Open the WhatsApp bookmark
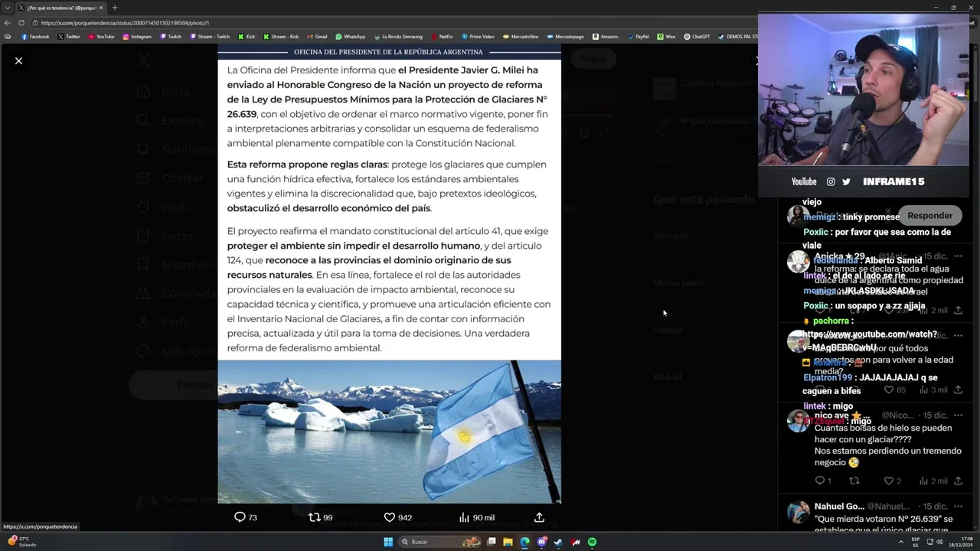The height and width of the screenshot is (551, 980). coord(351,37)
